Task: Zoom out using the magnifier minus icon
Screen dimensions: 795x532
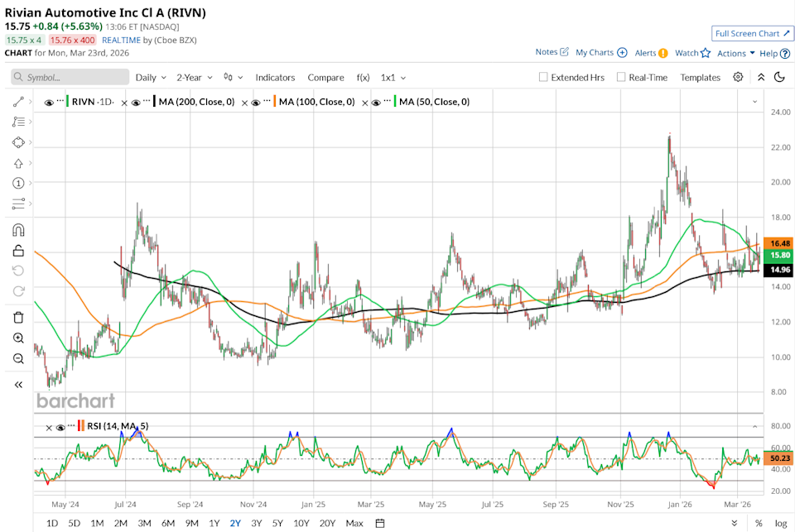Action: (x=18, y=358)
